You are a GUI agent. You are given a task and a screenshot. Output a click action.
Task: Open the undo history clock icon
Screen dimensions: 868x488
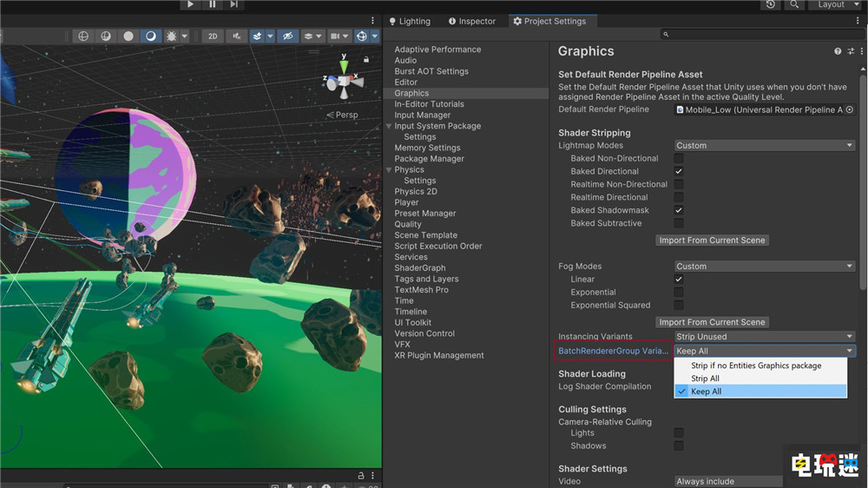(x=770, y=4)
